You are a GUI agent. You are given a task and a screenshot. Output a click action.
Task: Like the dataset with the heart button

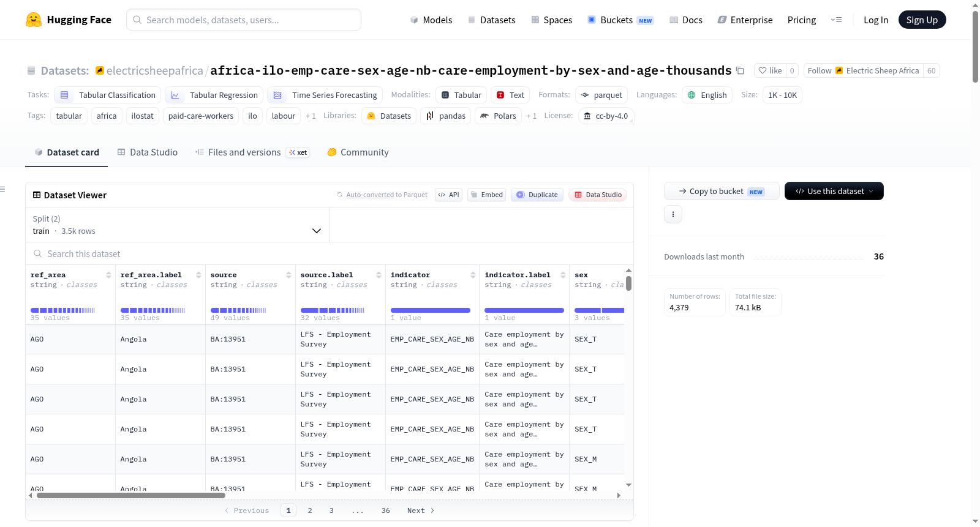tap(770, 71)
